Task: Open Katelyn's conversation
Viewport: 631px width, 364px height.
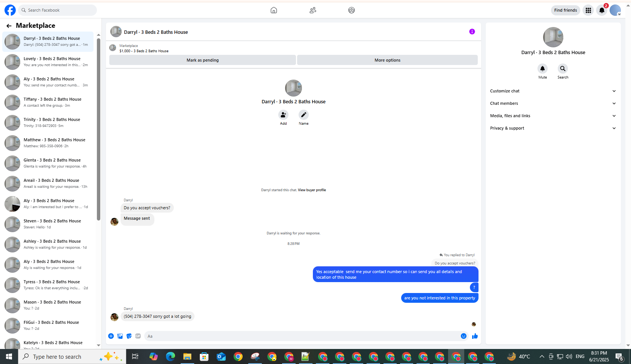Action: click(48, 343)
